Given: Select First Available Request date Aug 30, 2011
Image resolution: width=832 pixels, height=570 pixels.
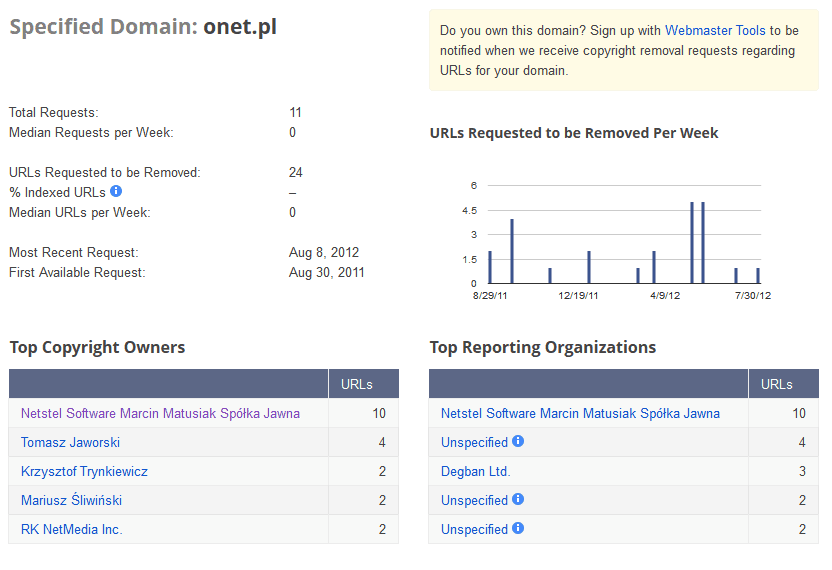Looking at the screenshot, I should pyautogui.click(x=326, y=273).
